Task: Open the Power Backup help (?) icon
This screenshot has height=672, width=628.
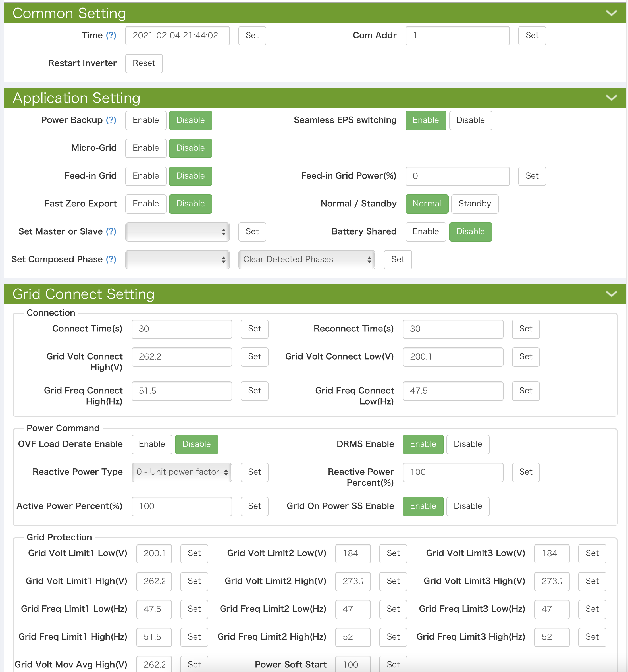Action: (111, 120)
